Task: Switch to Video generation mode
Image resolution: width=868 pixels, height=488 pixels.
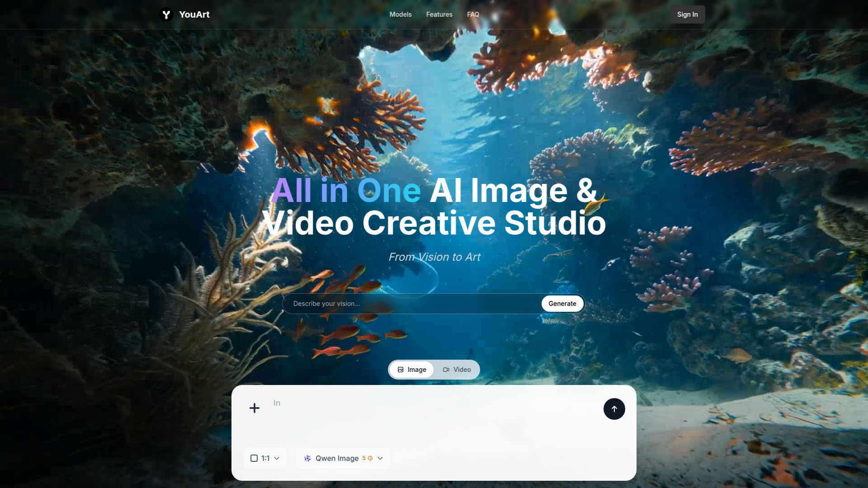Action: coord(457,370)
